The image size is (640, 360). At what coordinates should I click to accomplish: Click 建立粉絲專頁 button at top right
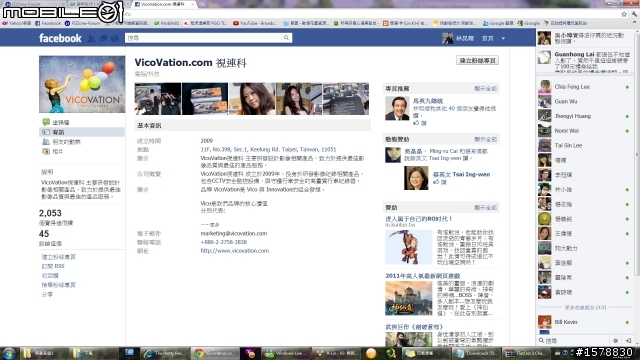point(477,60)
